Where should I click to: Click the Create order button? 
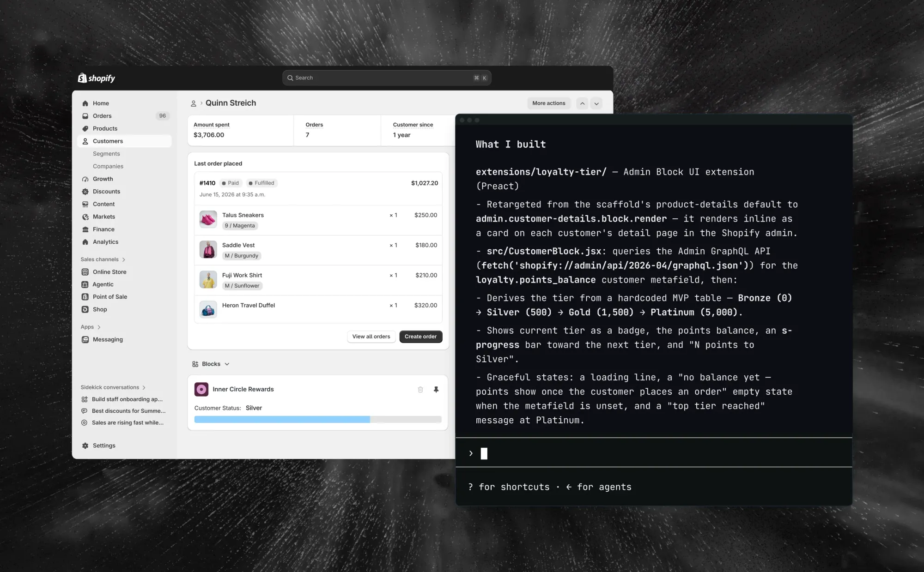tap(420, 337)
